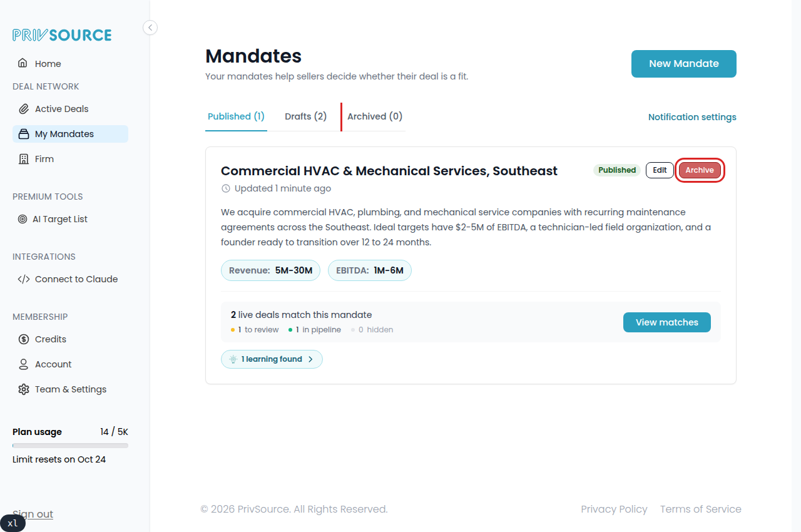Click the My Mandates icon
Image resolution: width=801 pixels, height=532 pixels.
pyautogui.click(x=24, y=134)
